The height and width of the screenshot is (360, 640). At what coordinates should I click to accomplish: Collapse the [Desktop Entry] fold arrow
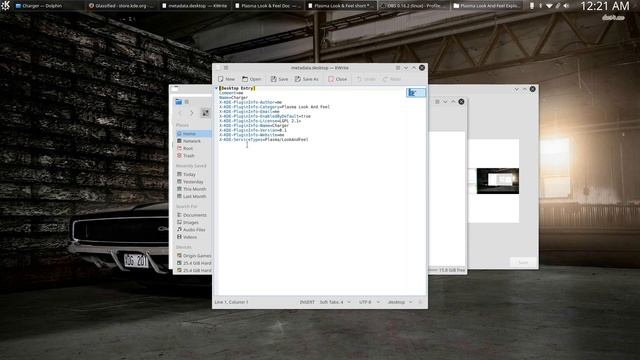pos(216,88)
